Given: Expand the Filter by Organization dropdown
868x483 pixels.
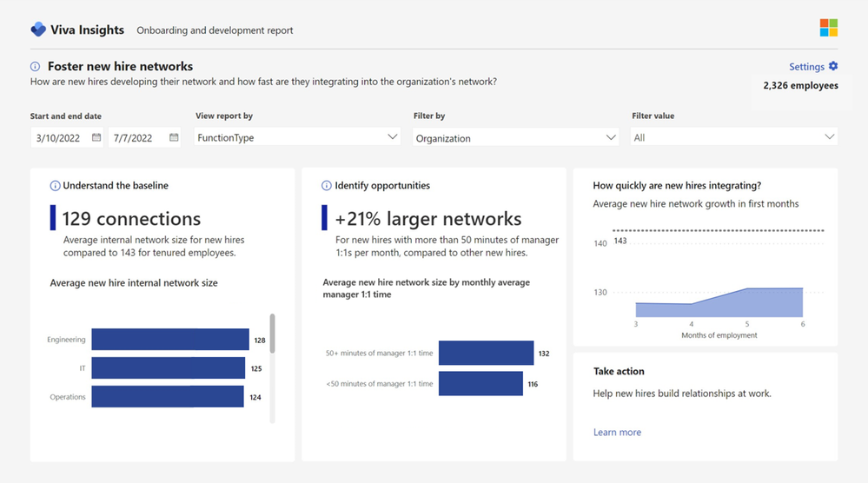Looking at the screenshot, I should (515, 137).
